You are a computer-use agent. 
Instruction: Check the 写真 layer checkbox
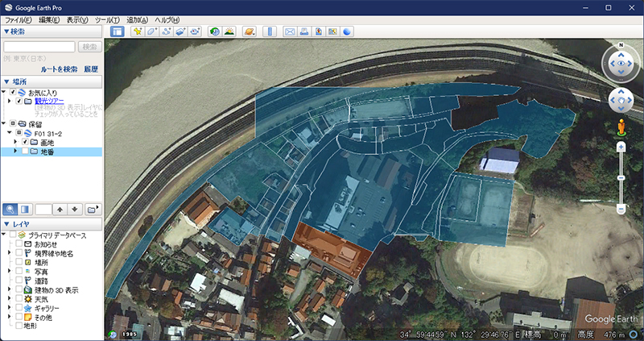[x=19, y=271]
